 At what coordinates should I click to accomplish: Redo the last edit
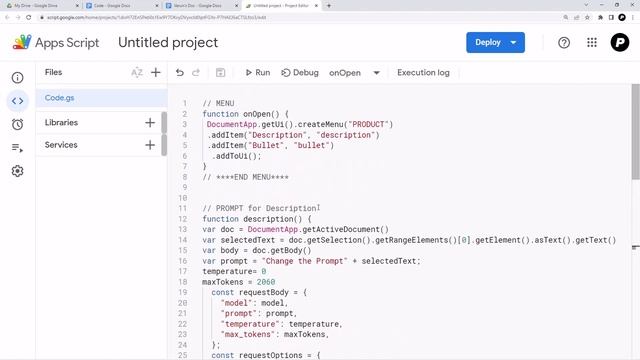196,73
